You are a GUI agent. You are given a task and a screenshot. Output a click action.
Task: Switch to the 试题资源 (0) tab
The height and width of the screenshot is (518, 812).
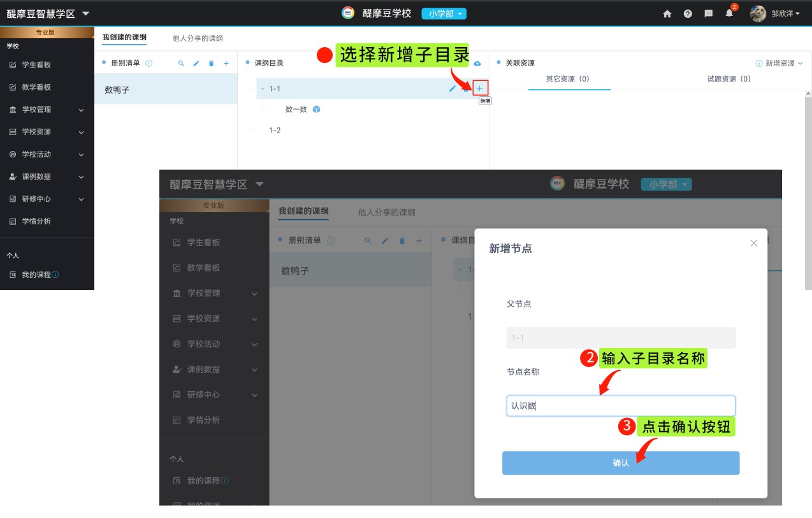729,79
